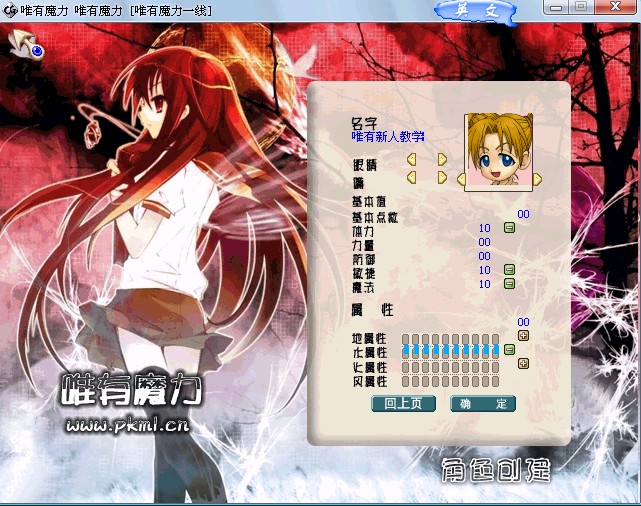Confirm character with 确定 button
Screen dimensions: 641x506
pyautogui.click(x=483, y=404)
